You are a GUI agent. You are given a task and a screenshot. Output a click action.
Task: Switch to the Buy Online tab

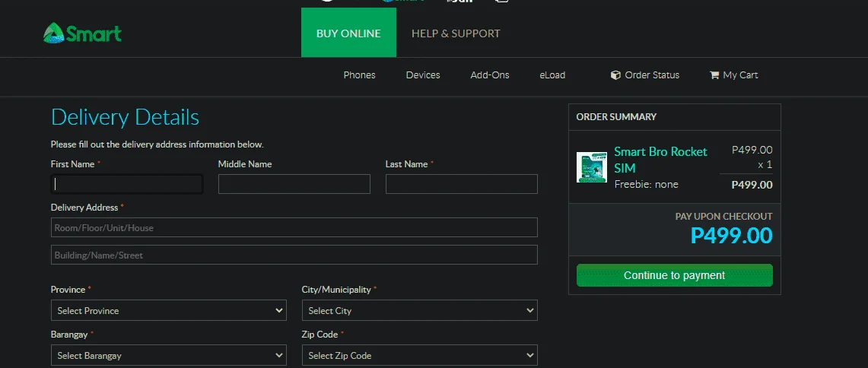[x=348, y=33]
